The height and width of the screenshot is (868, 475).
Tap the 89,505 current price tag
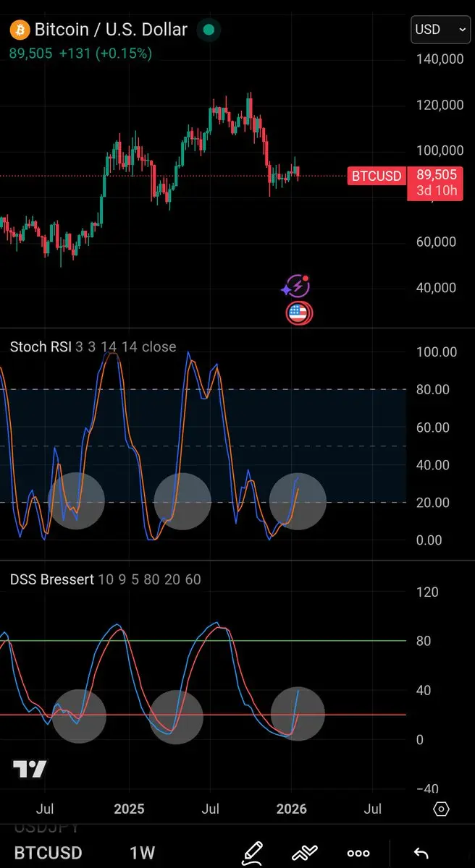coord(435,175)
